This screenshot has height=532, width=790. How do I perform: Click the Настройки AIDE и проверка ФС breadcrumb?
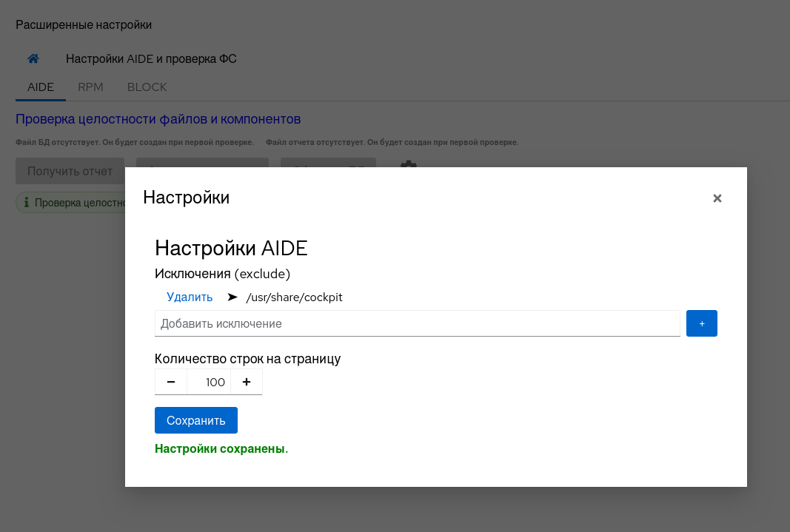(x=151, y=58)
